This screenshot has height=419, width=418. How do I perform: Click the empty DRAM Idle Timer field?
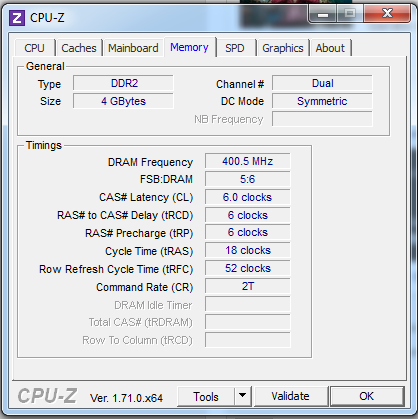[248, 304]
